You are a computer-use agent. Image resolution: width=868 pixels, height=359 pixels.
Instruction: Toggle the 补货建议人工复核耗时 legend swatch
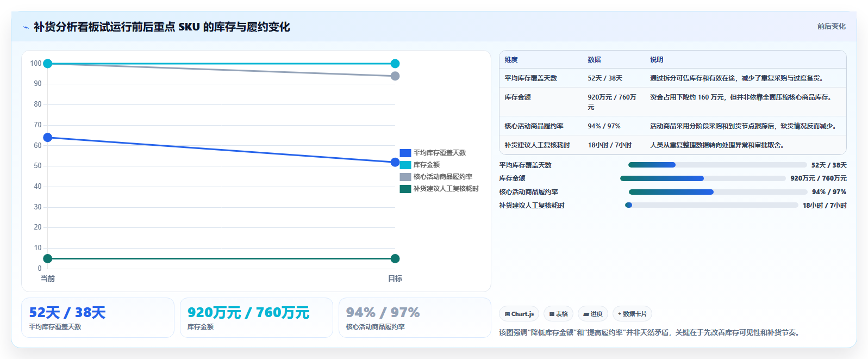405,189
